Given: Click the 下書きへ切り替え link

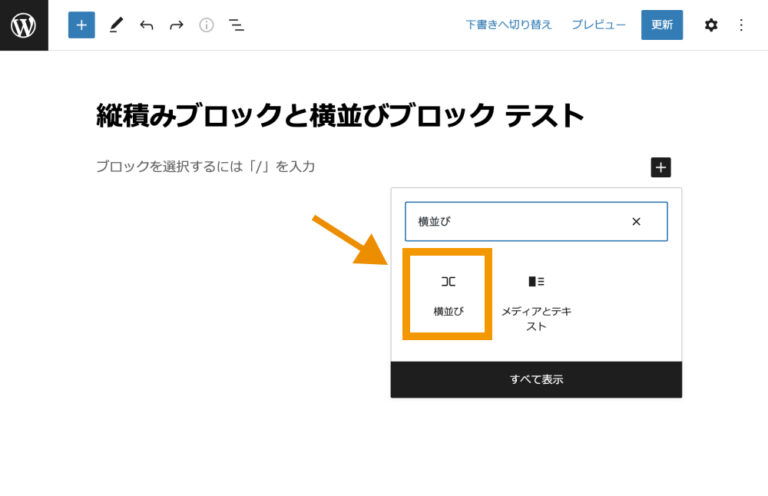Looking at the screenshot, I should 508,25.
